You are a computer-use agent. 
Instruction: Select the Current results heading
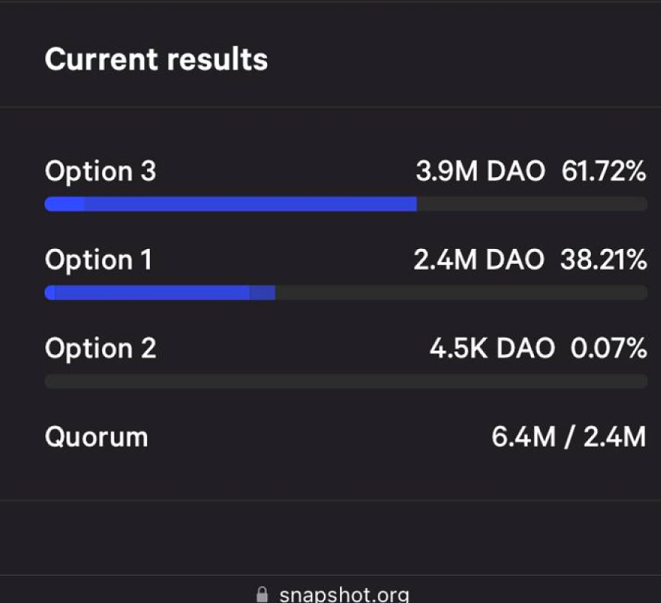[x=156, y=59]
